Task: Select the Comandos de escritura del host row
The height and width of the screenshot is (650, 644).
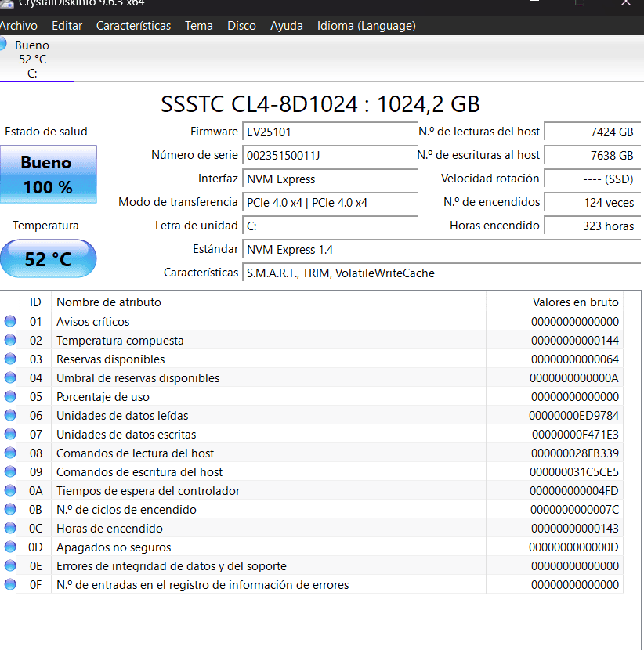Action: pyautogui.click(x=312, y=471)
